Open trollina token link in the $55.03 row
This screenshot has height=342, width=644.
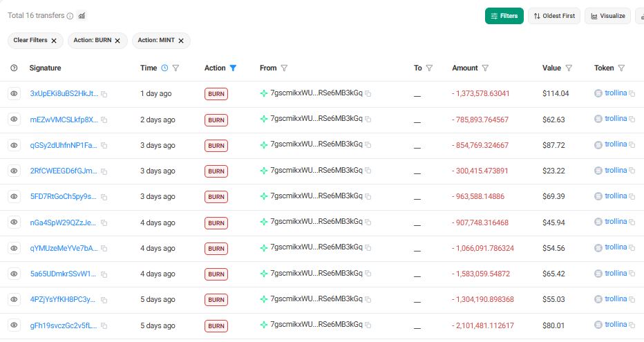click(616, 299)
